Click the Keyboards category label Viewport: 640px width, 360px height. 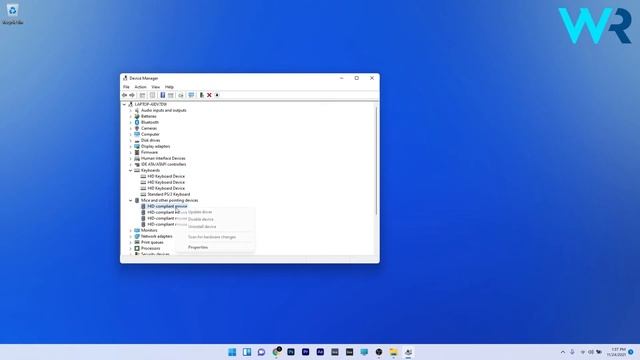[x=150, y=170]
